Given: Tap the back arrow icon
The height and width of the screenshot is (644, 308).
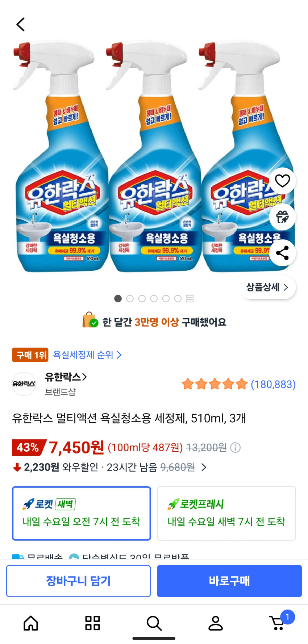Looking at the screenshot, I should tap(21, 25).
